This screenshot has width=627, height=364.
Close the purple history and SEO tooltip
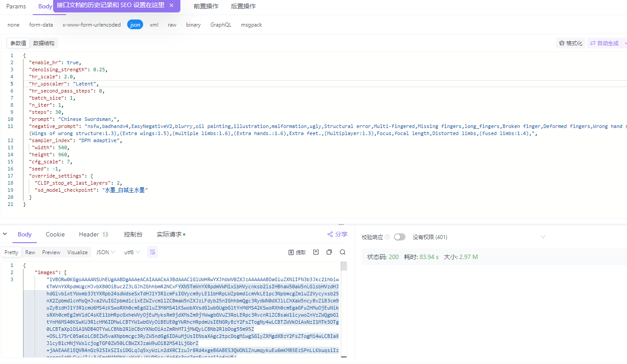pos(171,5)
